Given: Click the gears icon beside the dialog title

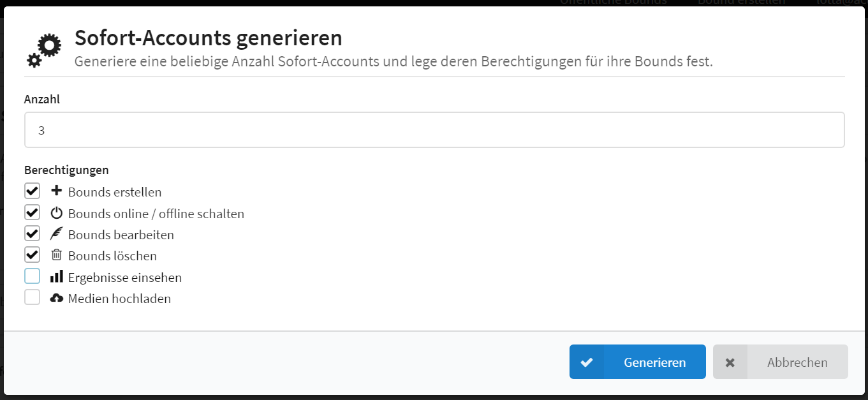Looking at the screenshot, I should tap(44, 50).
